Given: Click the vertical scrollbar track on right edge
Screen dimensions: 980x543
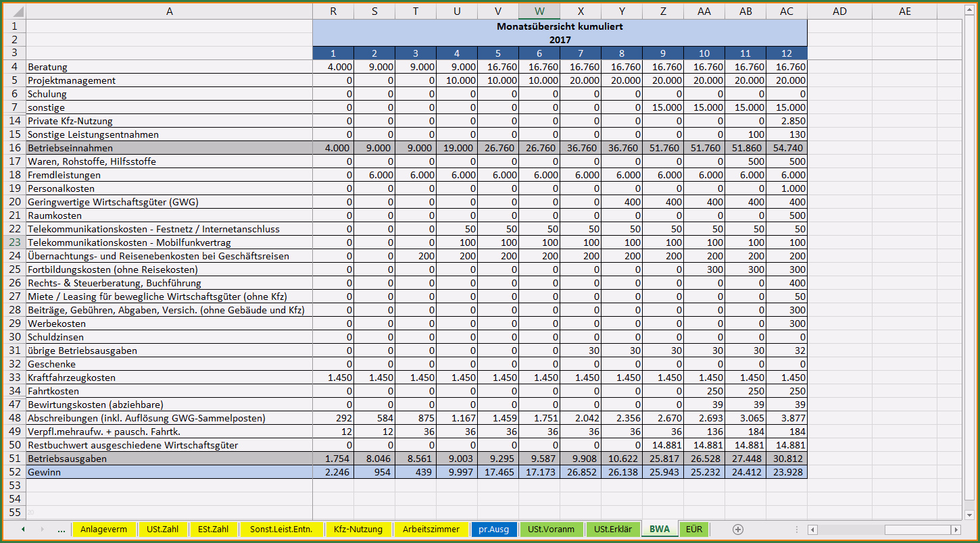Looking at the screenshot, I should coord(967,270).
